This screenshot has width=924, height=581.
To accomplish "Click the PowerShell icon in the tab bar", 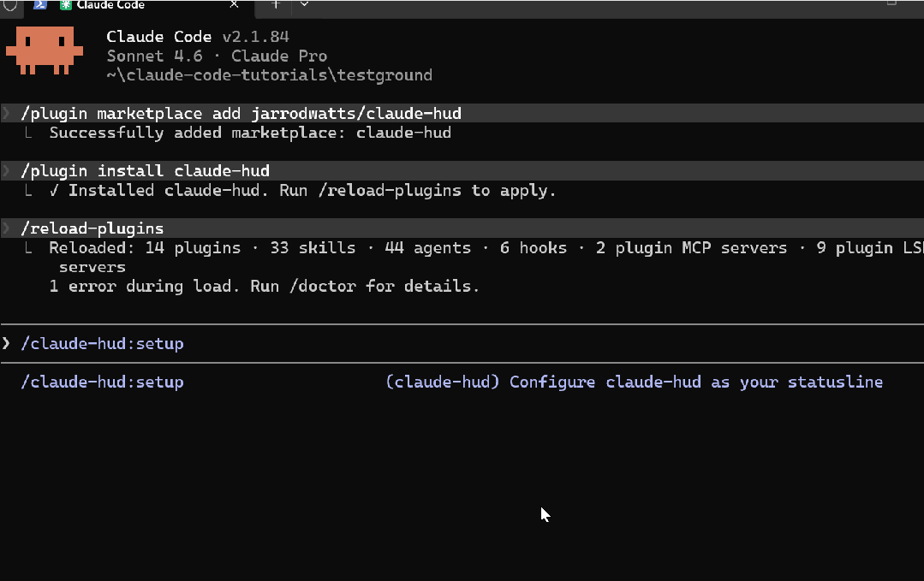I will pyautogui.click(x=40, y=4).
